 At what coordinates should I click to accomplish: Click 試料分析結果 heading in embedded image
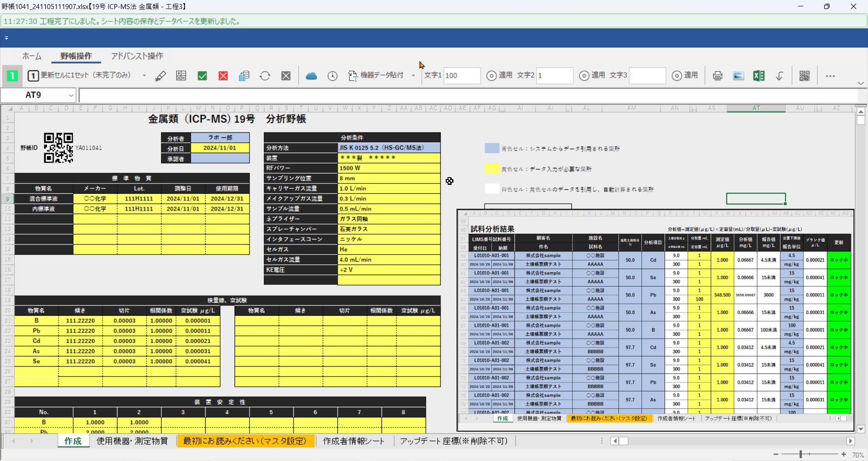pos(492,229)
